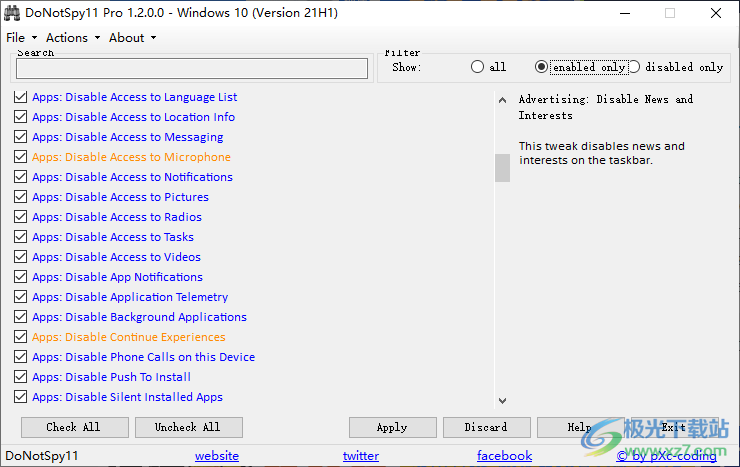Uncheck Disable Access to Language List

pyautogui.click(x=20, y=97)
